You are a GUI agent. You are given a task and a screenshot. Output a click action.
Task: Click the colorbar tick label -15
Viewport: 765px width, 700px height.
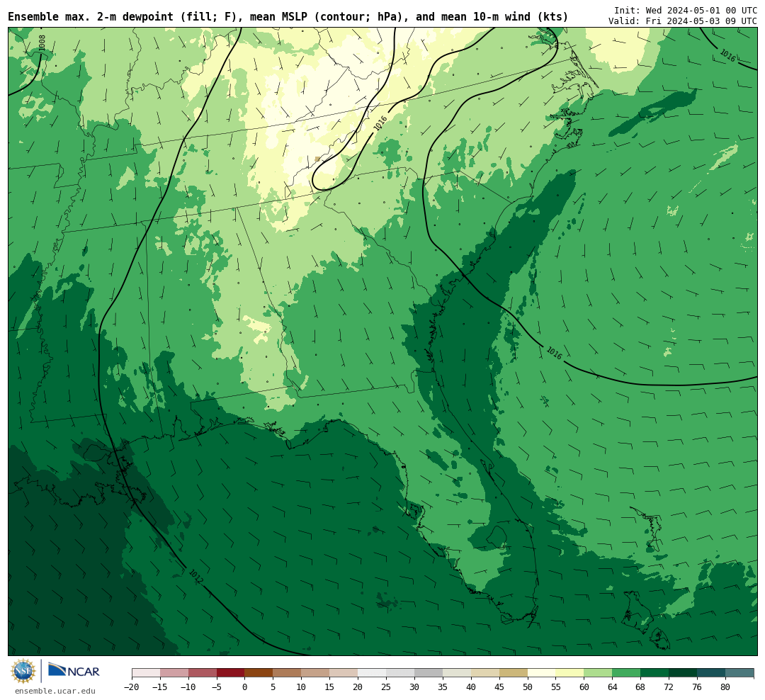pyautogui.click(x=160, y=687)
